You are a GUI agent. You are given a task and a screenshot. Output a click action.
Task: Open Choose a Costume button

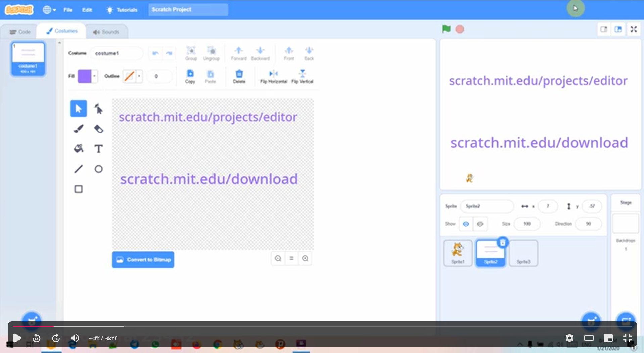click(x=32, y=321)
